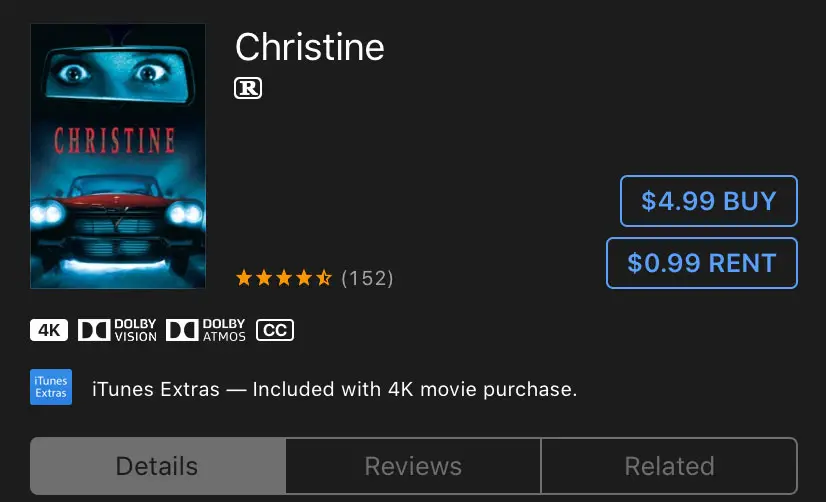The height and width of the screenshot is (502, 826).
Task: Click the first orange rating star
Action: [244, 278]
